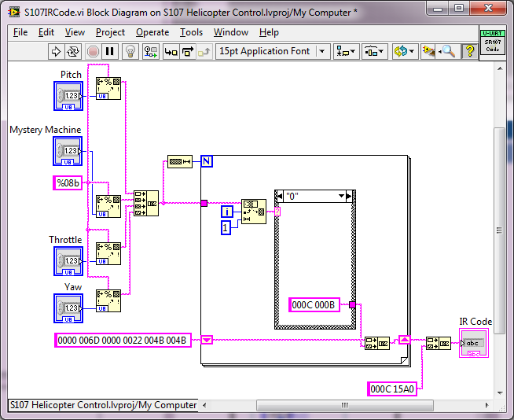
Task: Click the For Loop N count terminal
Action: (x=207, y=161)
